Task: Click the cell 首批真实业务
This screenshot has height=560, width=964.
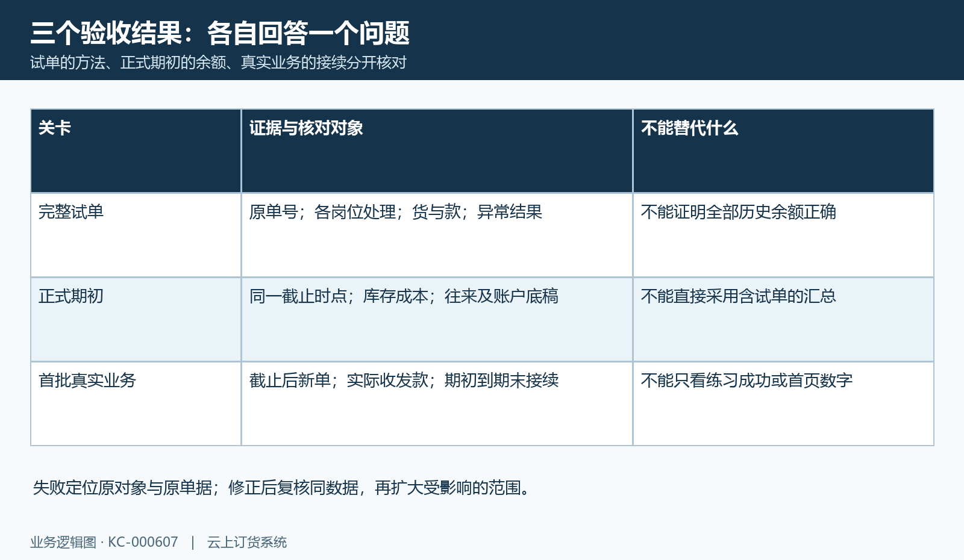Action: [x=136, y=404]
